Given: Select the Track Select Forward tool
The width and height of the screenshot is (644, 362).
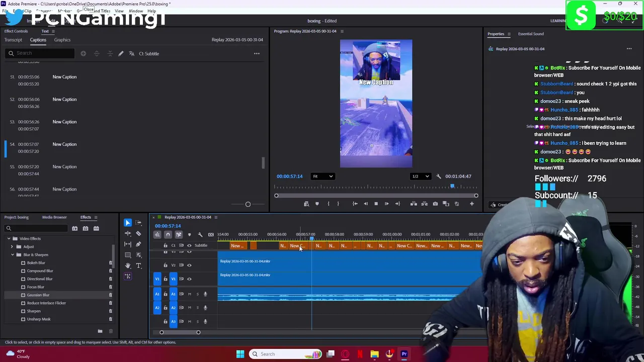Looking at the screenshot, I should click(138, 223).
